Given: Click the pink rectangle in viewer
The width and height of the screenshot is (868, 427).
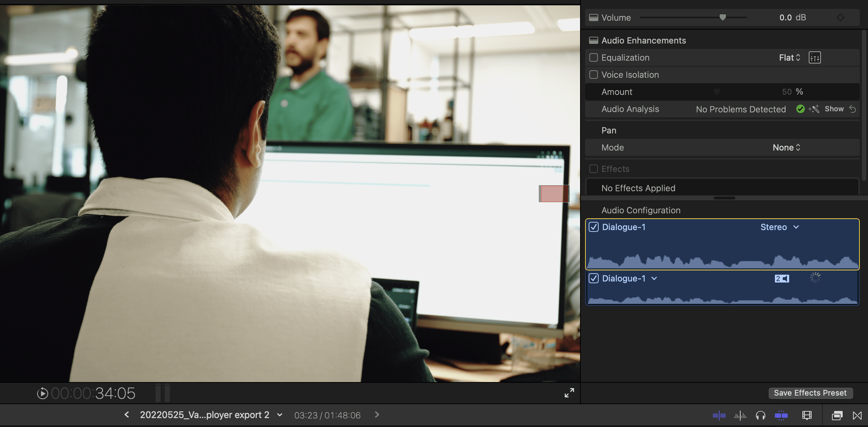Looking at the screenshot, I should (554, 194).
